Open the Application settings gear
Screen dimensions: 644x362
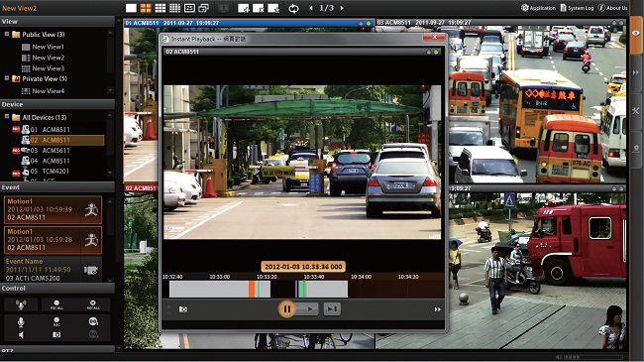(x=524, y=8)
